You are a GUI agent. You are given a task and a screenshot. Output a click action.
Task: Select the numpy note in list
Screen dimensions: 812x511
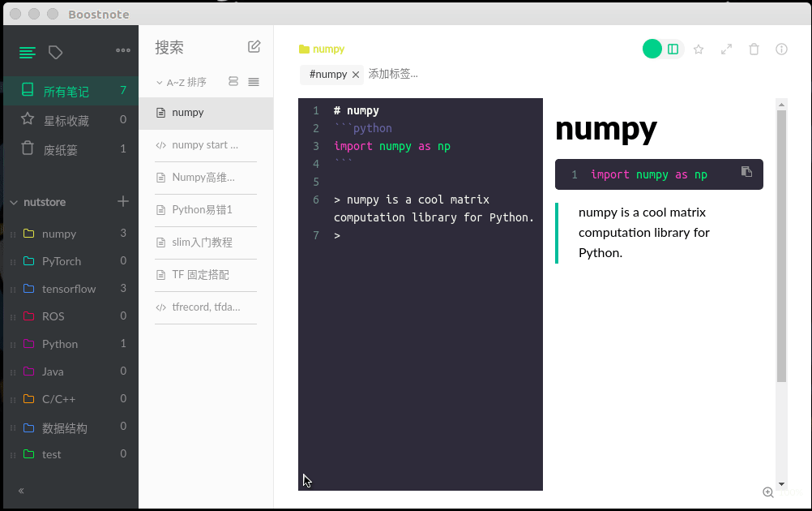click(206, 113)
